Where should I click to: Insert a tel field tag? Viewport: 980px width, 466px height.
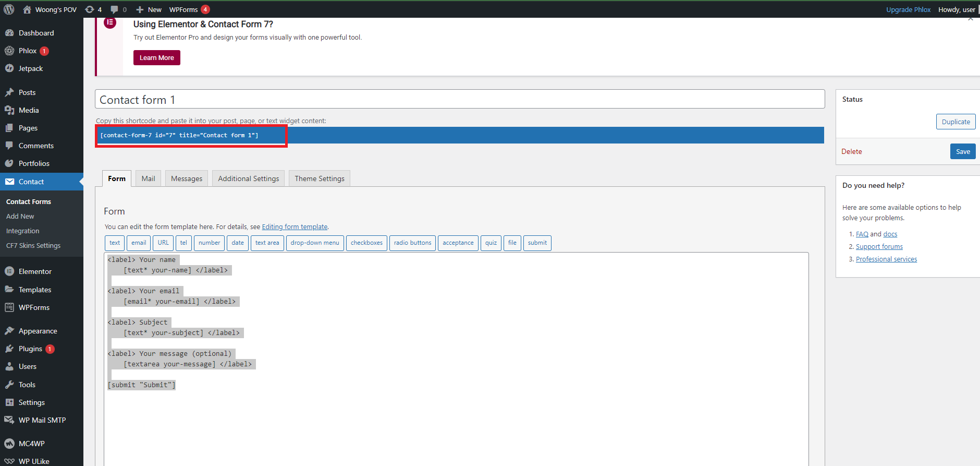[x=183, y=243]
